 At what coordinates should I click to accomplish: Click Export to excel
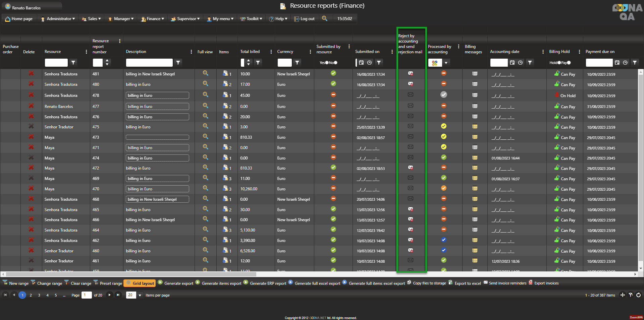click(467, 283)
